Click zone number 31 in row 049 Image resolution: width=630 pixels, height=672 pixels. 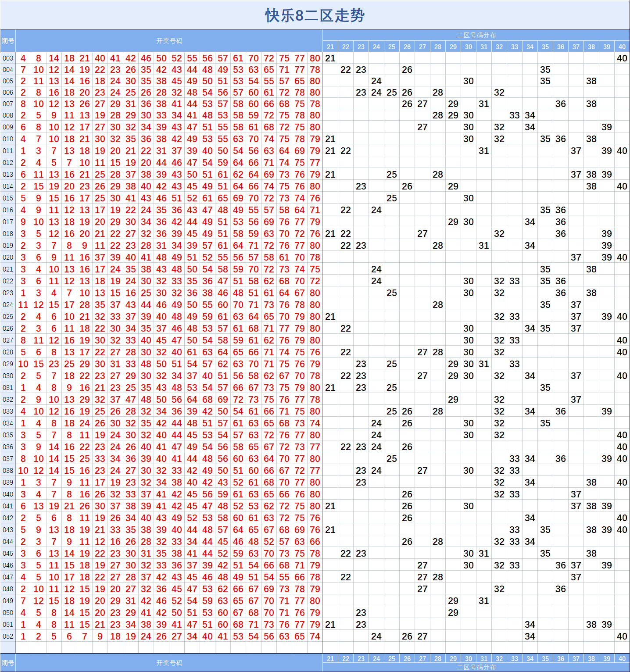(484, 601)
